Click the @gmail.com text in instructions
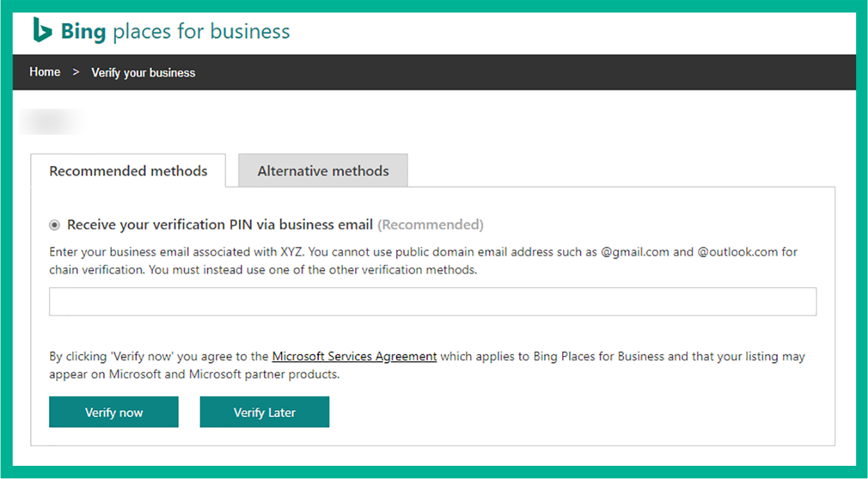 [x=635, y=252]
